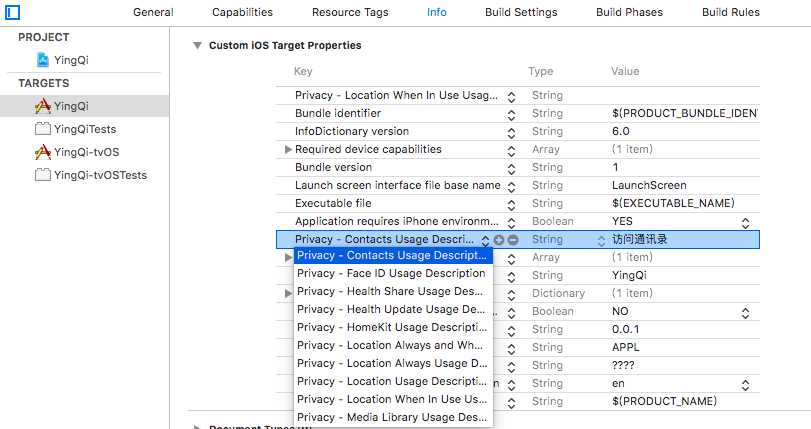The image size is (811, 429).
Task: Toggle the sidebar panel icon at top left
Action: (x=12, y=12)
